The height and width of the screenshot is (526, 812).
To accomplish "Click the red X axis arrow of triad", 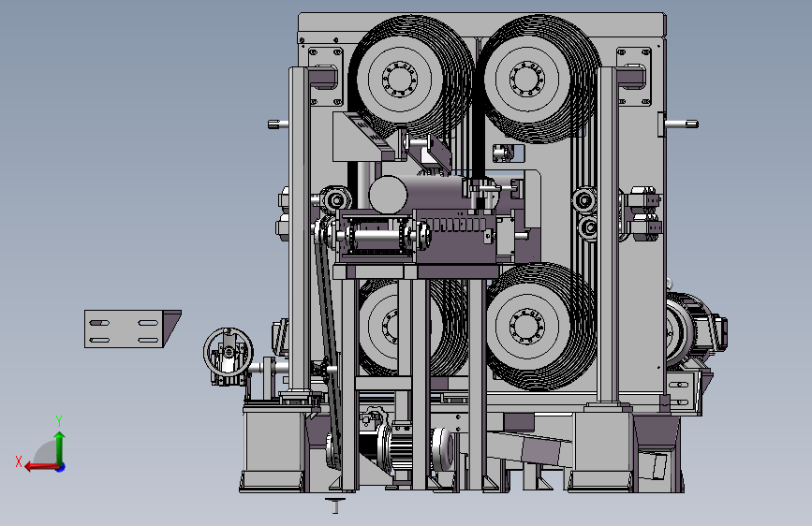I will pyautogui.click(x=40, y=467).
